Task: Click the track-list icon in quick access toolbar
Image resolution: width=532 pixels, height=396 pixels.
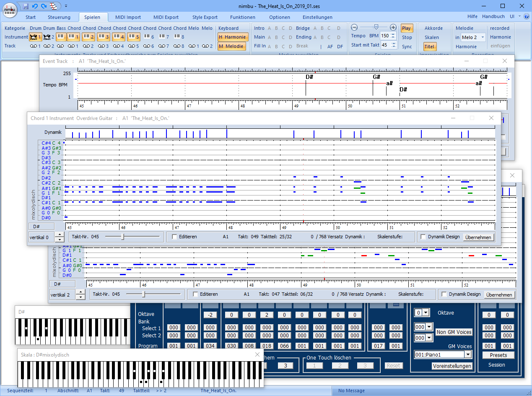Action: point(53,6)
